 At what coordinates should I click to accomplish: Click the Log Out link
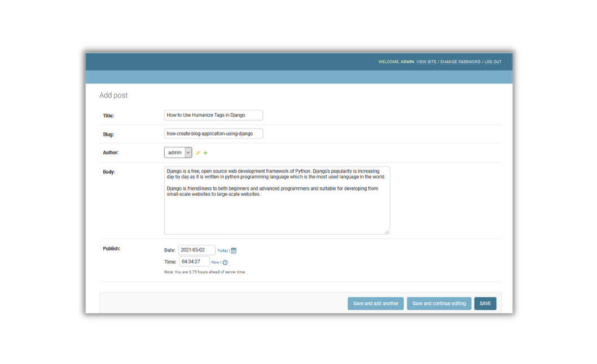493,62
